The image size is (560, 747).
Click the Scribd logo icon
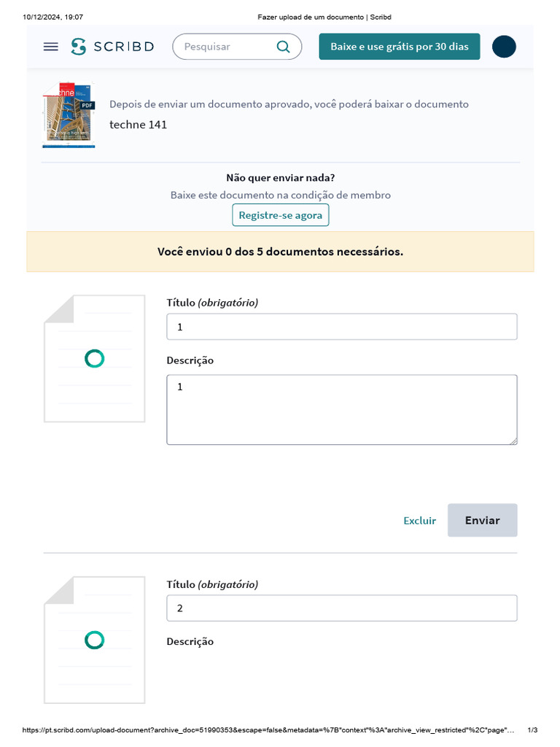pos(78,47)
